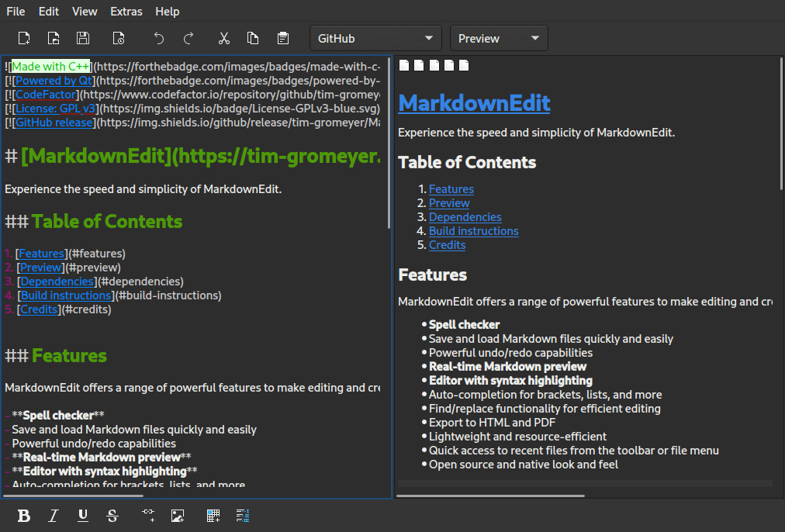The image size is (785, 532).
Task: Click '# [MarkdownEdit]' heading line in editor
Action: 192,157
